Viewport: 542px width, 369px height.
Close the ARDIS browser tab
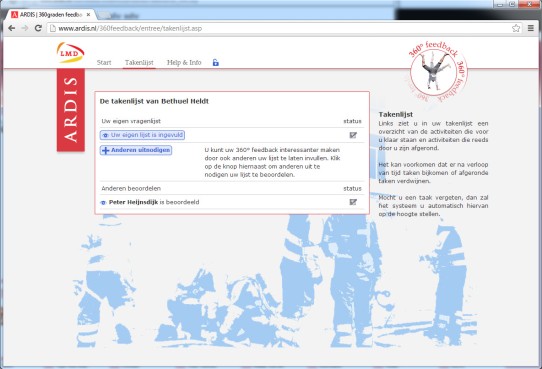click(88, 15)
